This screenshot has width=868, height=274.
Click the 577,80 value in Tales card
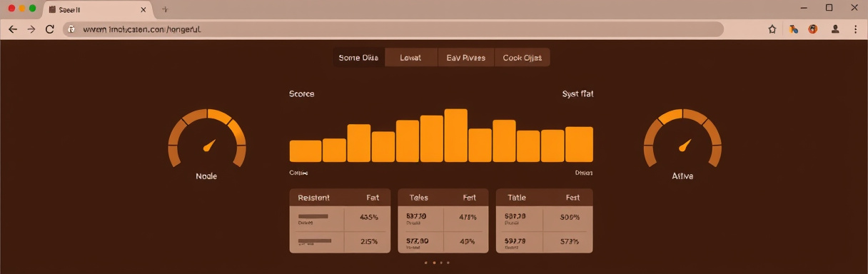coord(417,241)
